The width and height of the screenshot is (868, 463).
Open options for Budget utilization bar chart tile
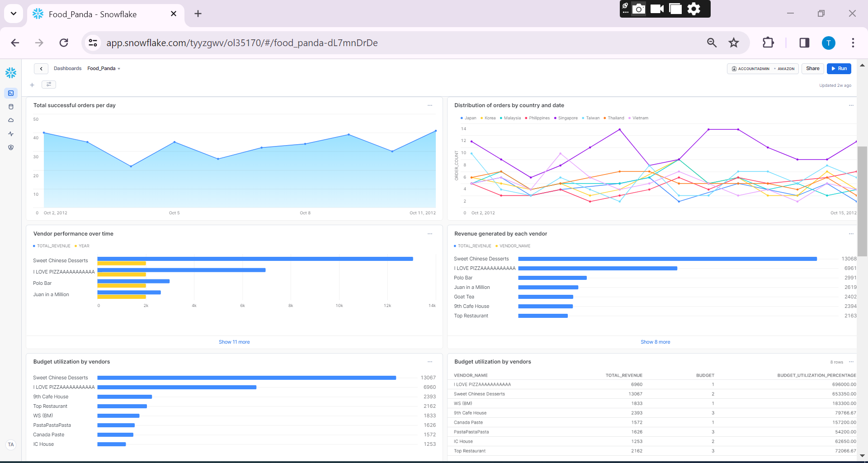click(430, 362)
